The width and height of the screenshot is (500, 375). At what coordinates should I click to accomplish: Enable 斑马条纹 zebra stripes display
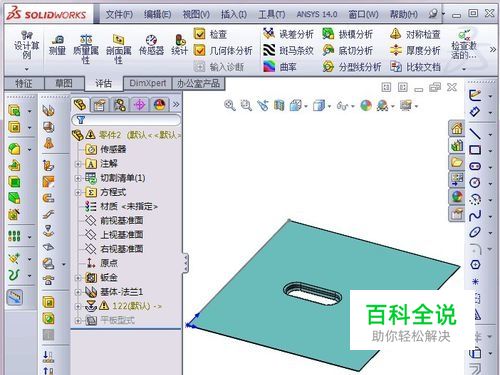point(288,50)
